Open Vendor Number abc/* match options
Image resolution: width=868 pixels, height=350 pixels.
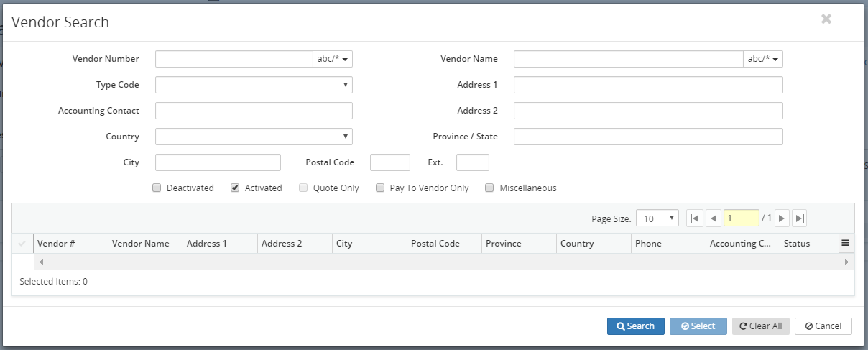[x=333, y=59]
